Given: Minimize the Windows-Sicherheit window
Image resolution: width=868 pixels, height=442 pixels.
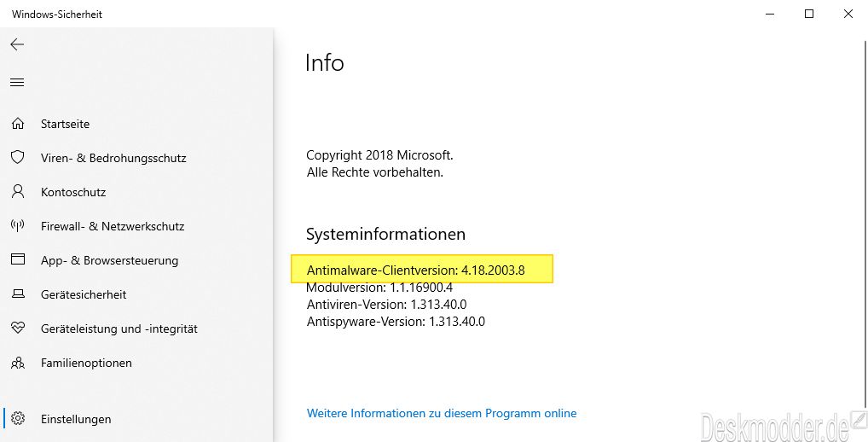Looking at the screenshot, I should coord(770,15).
